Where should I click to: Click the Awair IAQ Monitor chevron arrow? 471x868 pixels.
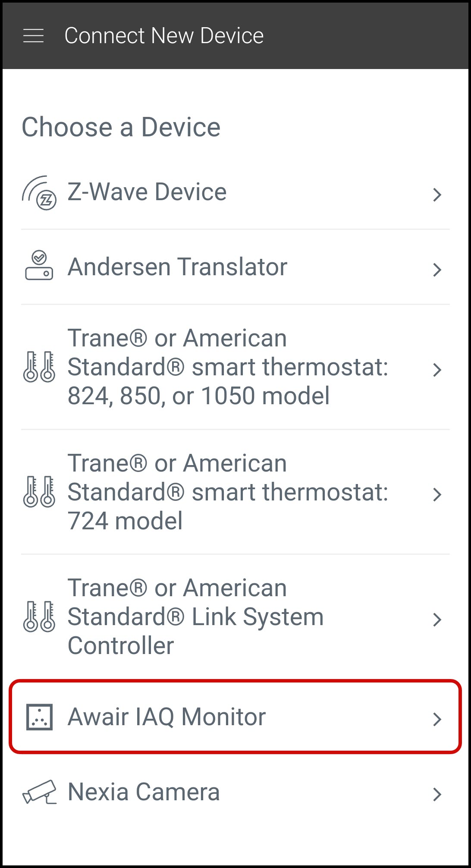437,719
